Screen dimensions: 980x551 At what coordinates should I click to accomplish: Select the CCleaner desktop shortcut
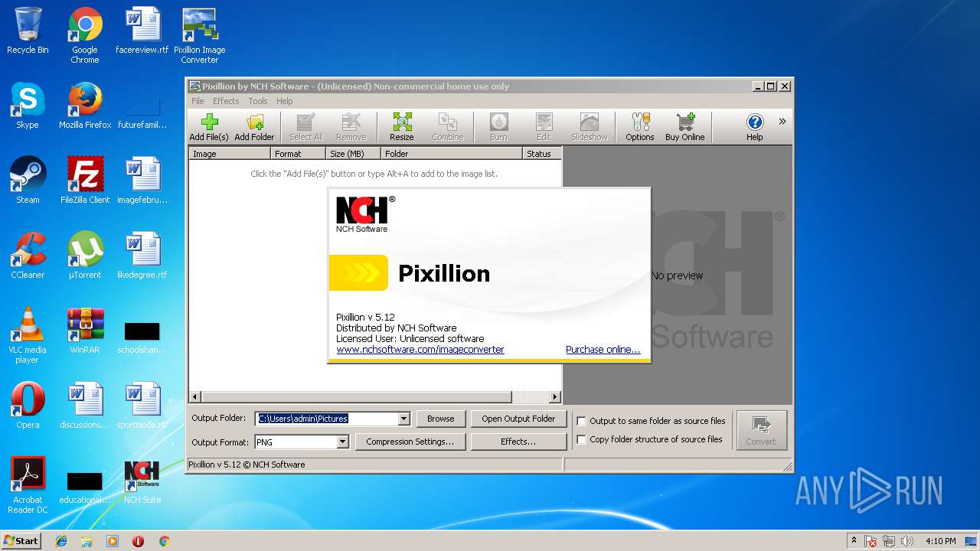[x=28, y=256]
